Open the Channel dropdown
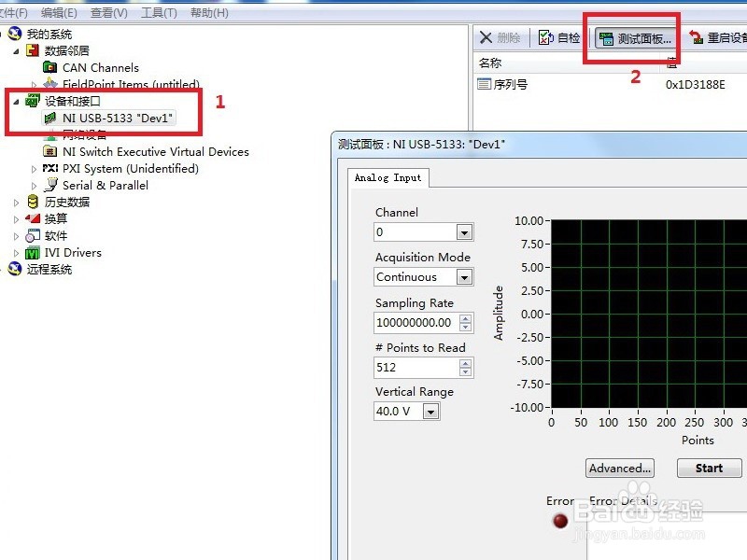The width and height of the screenshot is (747, 560). pos(464,231)
